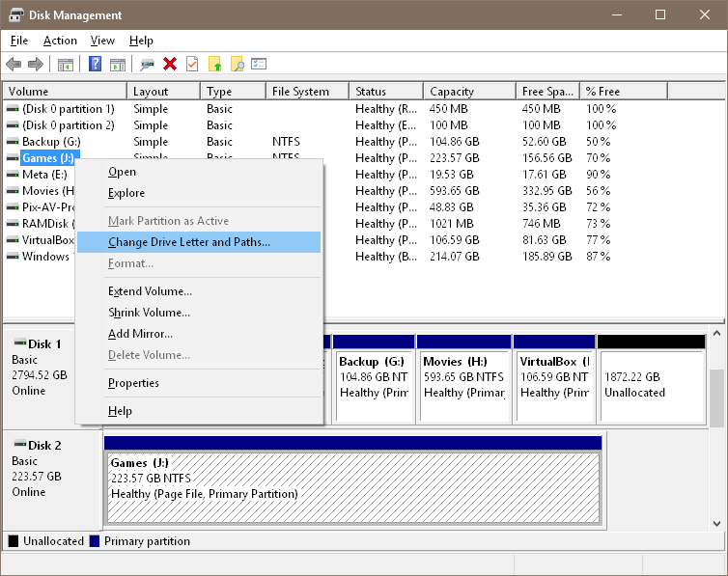728x576 pixels.
Task: Select the (Disk 0 partition 1) volume row
Action: [69, 109]
